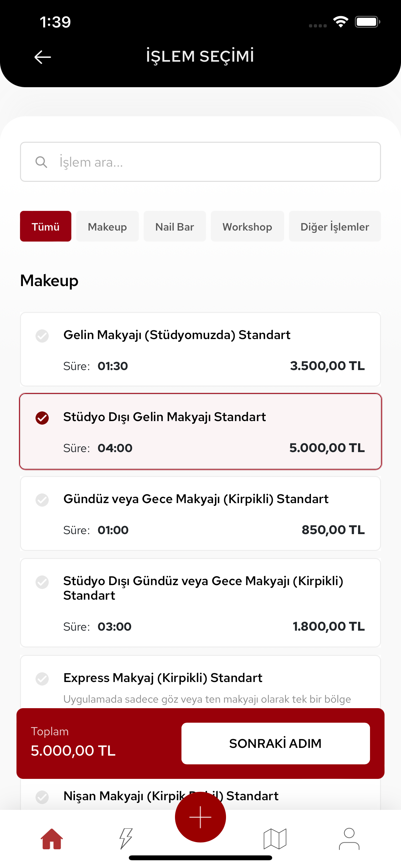Select Gelin Makyajı (Stüdyomuzda) Standart checkbox

pyautogui.click(x=42, y=336)
